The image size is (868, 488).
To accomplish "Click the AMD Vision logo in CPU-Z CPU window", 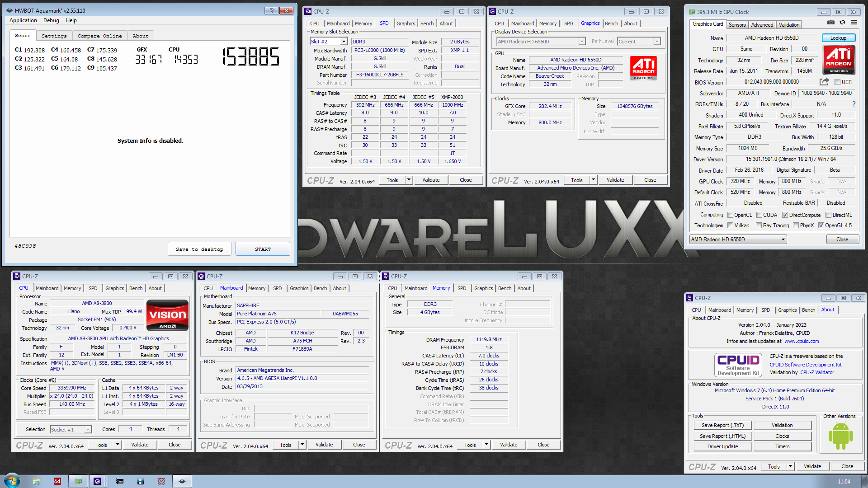I will 167,315.
